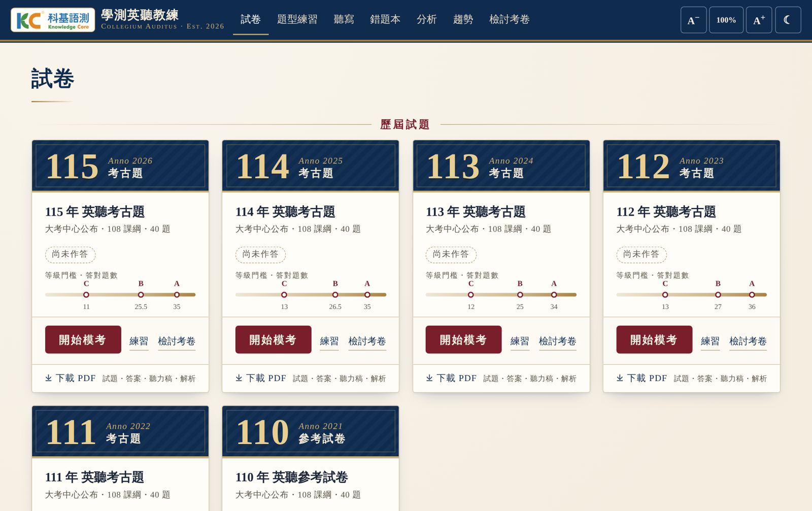The image size is (812, 511).
Task: Open 檢討考卷 in the top navigation
Action: (x=510, y=19)
